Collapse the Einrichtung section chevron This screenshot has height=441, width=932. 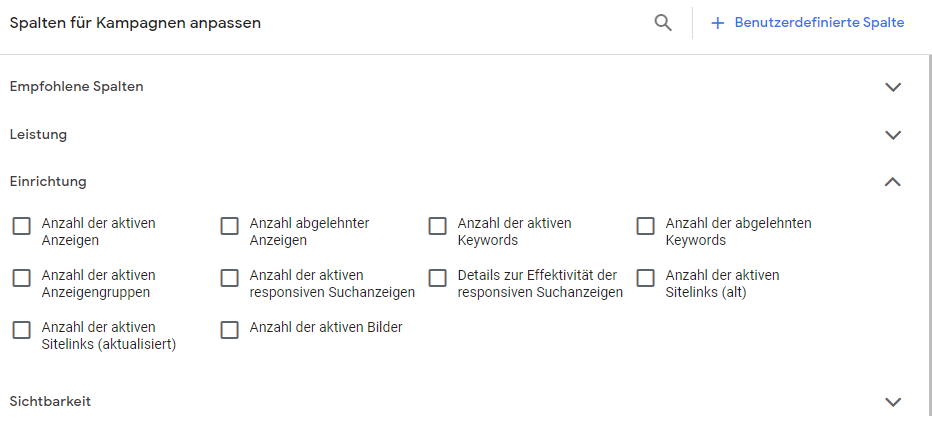pos(893,182)
